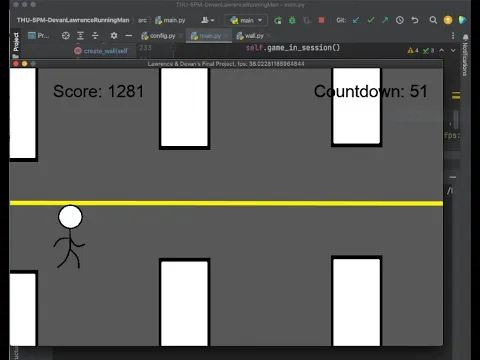Click the yellow warning stripe marker
Viewport: 480px width, 360px height.
[456, 96]
